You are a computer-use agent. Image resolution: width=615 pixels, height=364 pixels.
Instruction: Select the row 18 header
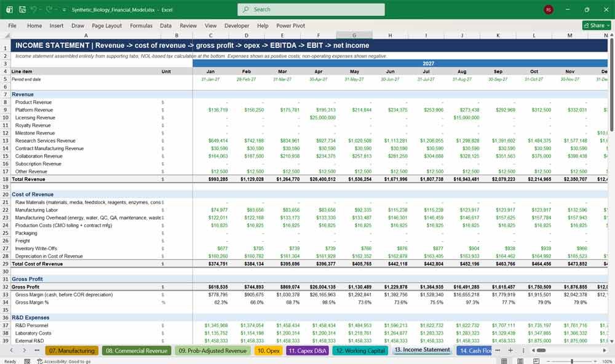(x=6, y=180)
